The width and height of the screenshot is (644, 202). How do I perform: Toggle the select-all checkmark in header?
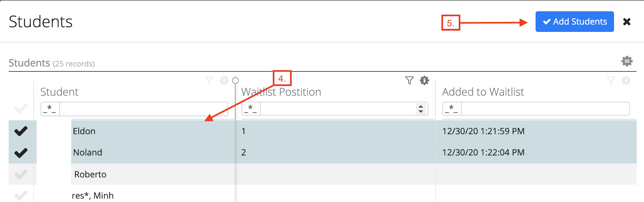[21, 109]
